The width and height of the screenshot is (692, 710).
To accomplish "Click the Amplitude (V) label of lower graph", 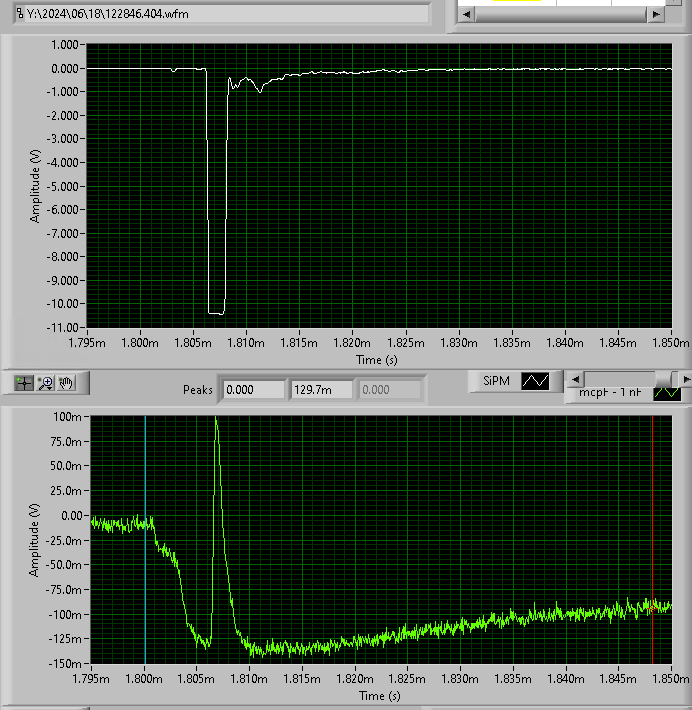I will point(34,540).
